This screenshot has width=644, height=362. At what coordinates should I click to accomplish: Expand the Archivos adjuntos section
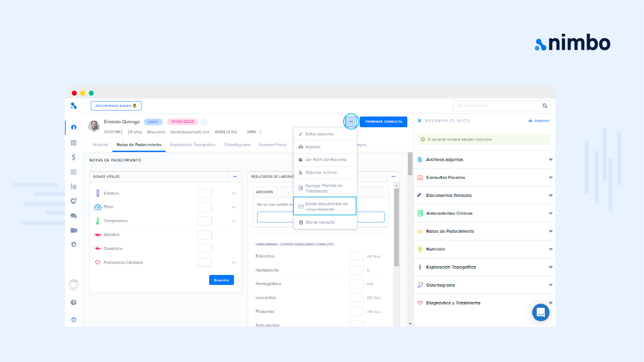[550, 160]
